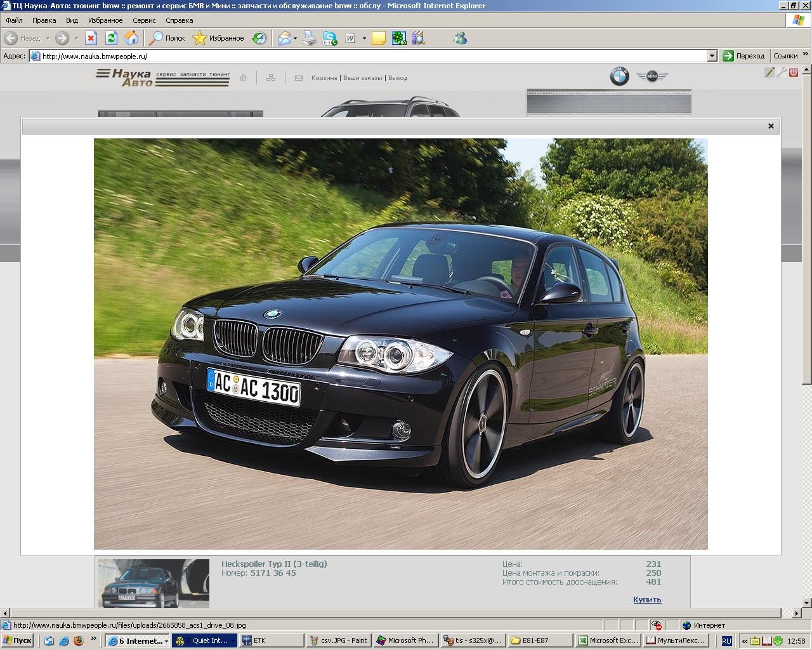Screen dimensions: 812x650
Task: Click the BMW logo on site header
Action: pos(619,76)
